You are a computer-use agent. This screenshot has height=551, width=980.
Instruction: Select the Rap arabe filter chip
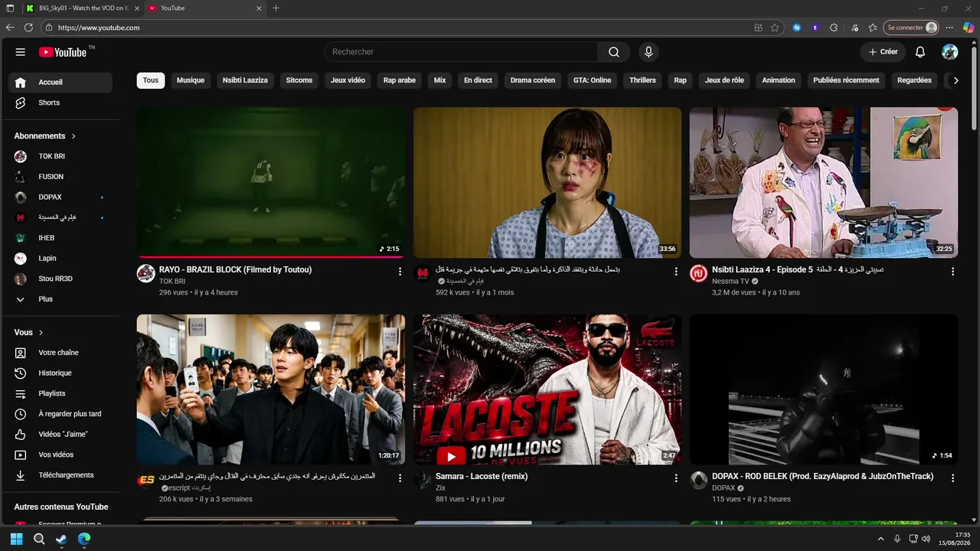click(400, 80)
